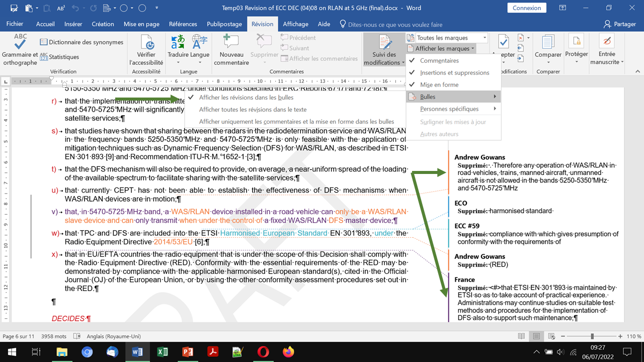
Task: Switch to the Affichage tab
Action: click(295, 24)
